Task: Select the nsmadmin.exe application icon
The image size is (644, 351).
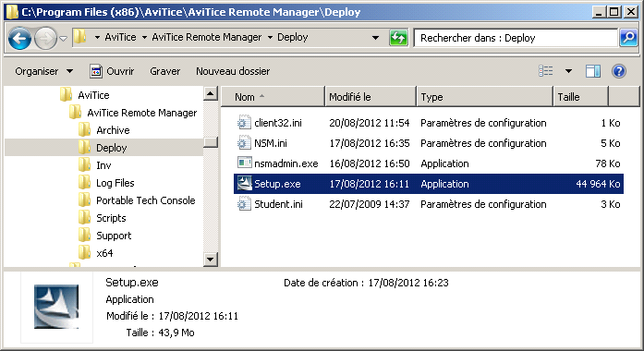Action: [x=244, y=163]
